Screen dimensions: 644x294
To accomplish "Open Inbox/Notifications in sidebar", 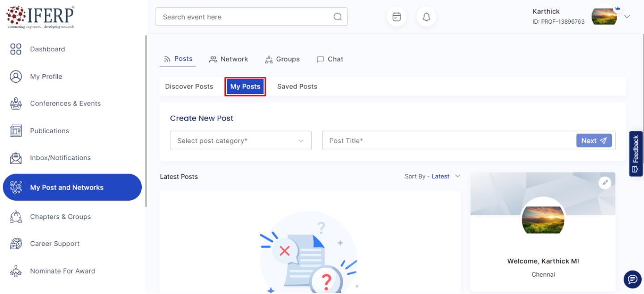I will [60, 158].
